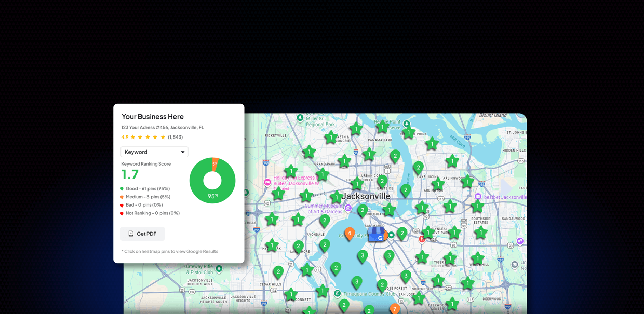
Task: Click the orange pin numbered 4
Action: tap(350, 234)
